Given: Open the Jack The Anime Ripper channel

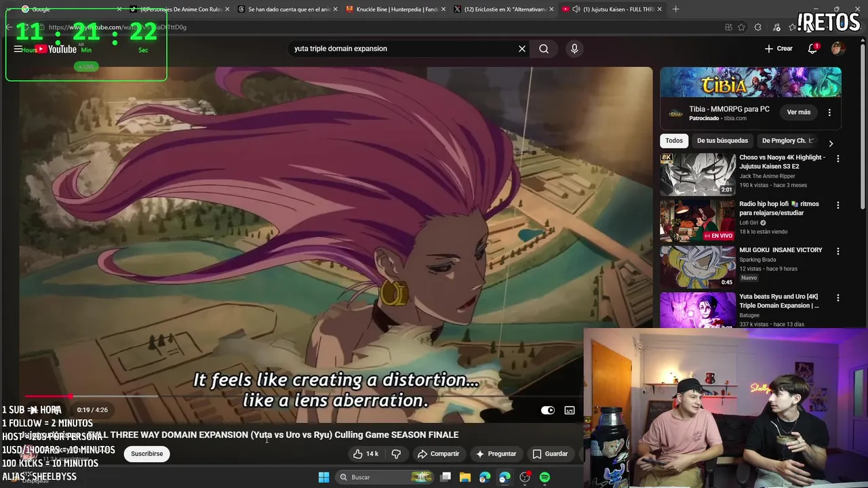Looking at the screenshot, I should (x=767, y=176).
